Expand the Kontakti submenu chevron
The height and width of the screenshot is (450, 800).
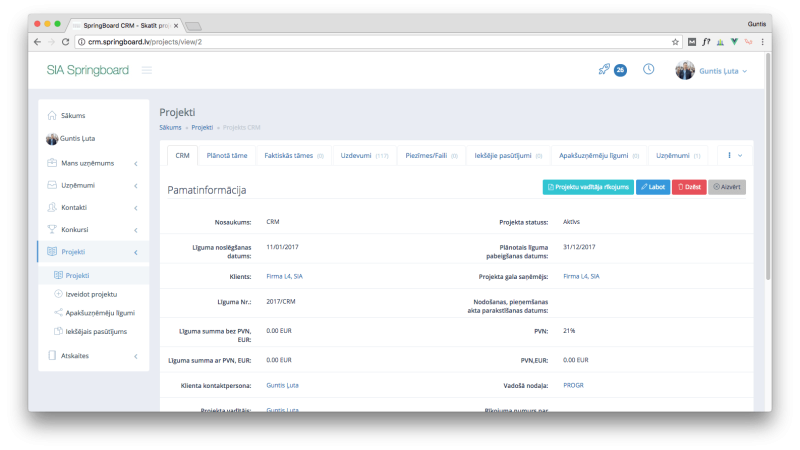(136, 208)
